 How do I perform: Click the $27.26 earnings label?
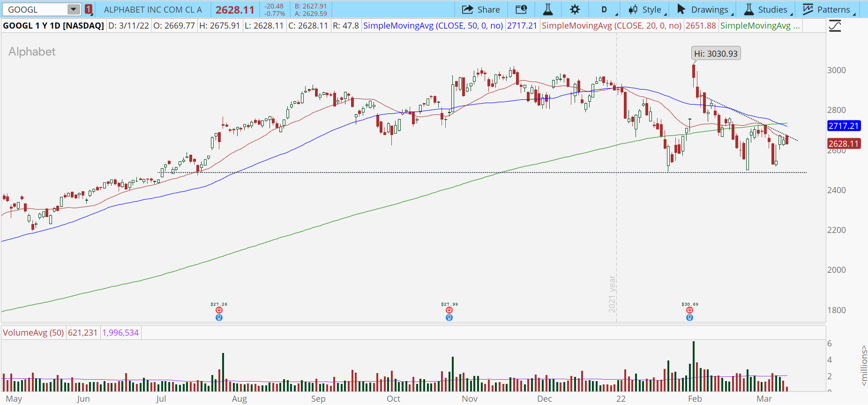[219, 304]
